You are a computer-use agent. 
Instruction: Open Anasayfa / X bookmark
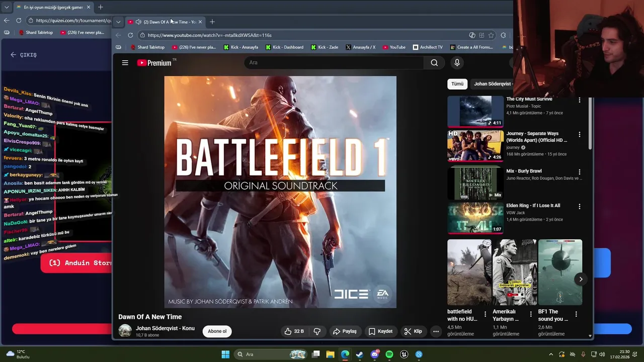point(360,47)
